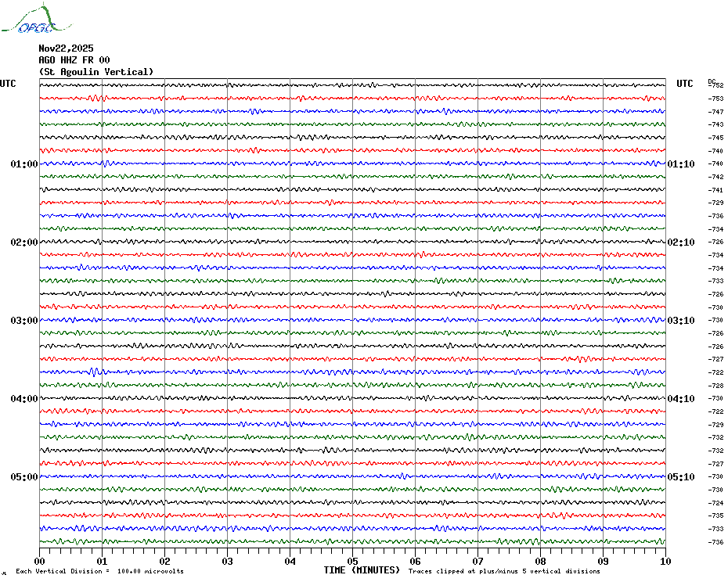The image size is (728, 582).
Task: Click the DC value -752
Action: tap(717, 85)
